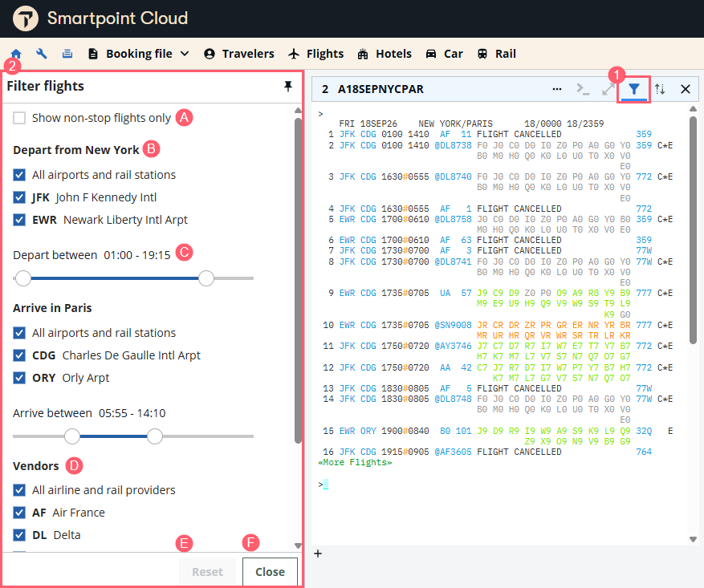Open the Rail menu item

[x=496, y=54]
